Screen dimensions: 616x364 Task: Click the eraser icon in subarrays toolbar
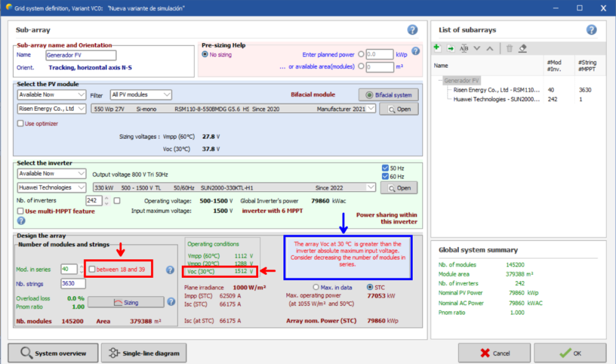pyautogui.click(x=522, y=48)
